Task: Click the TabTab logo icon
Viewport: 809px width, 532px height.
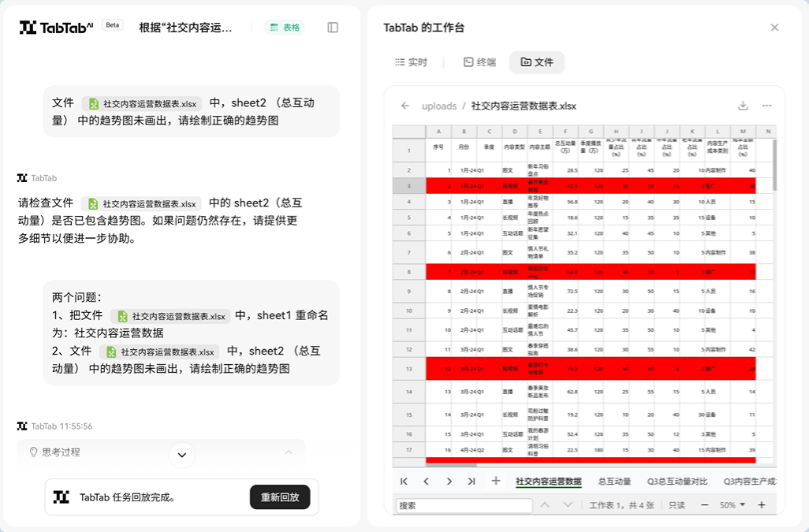Action: 29,26
